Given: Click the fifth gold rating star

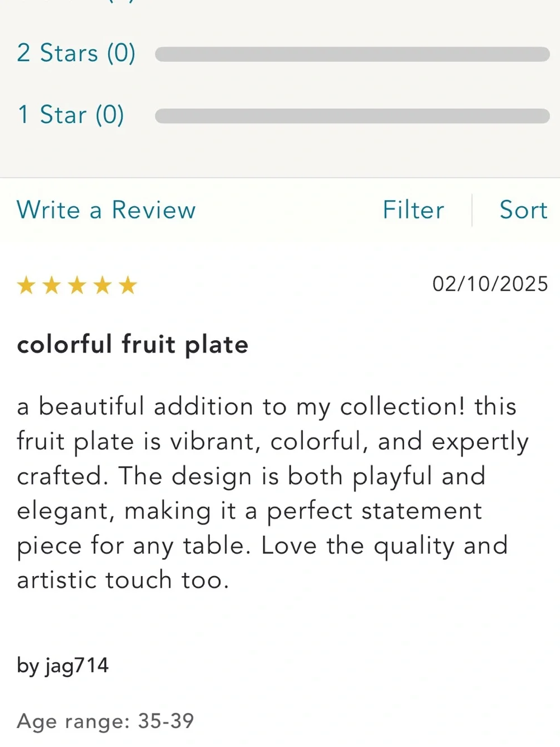Looking at the screenshot, I should click(x=128, y=286).
